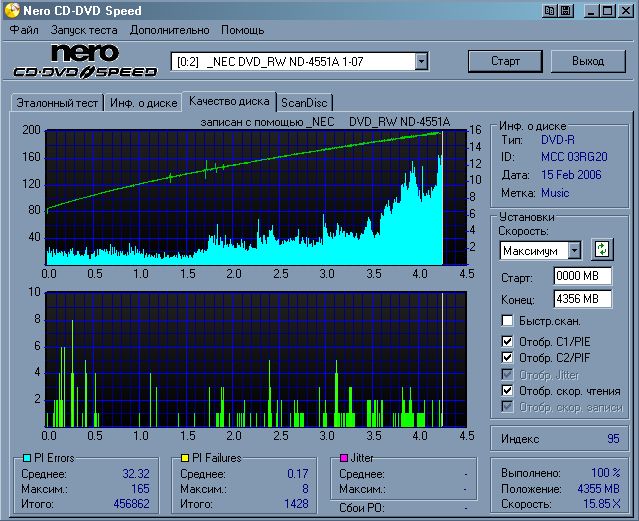Click the Nero app icon in title bar

[11, 11]
